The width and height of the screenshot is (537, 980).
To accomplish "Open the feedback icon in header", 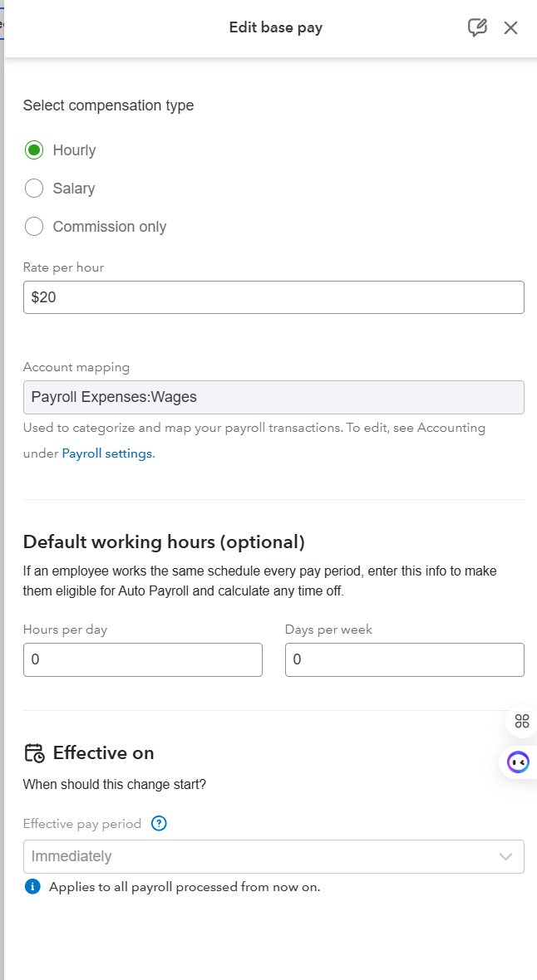I will point(477,27).
